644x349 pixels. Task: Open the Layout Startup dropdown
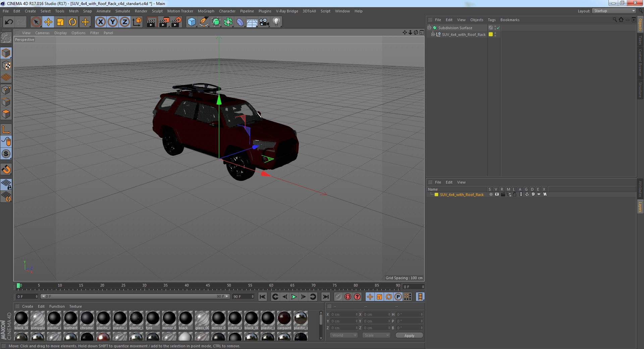(614, 11)
